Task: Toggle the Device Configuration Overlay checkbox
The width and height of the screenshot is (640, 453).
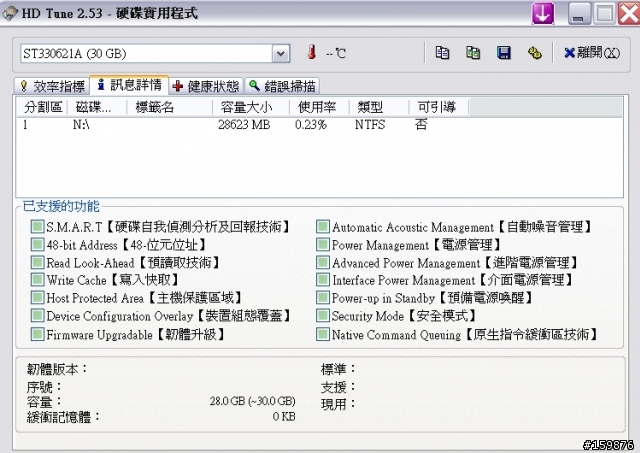Action: click(38, 315)
